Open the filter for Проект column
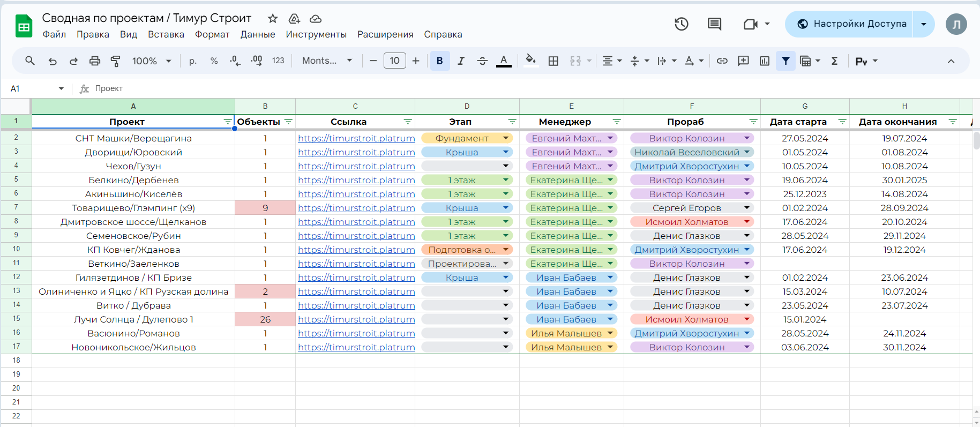This screenshot has width=980, height=427. [228, 122]
